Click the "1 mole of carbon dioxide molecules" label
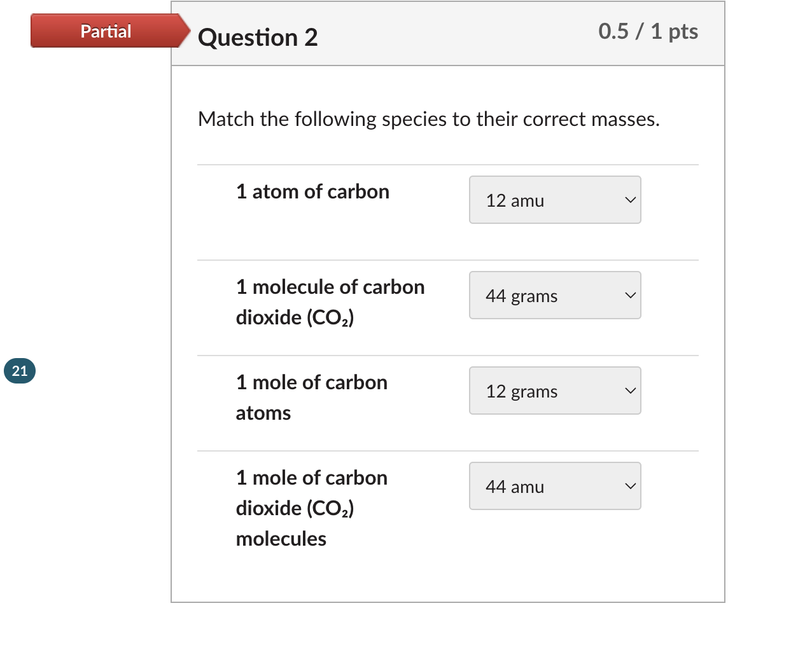This screenshot has height=650, width=812. point(311,508)
